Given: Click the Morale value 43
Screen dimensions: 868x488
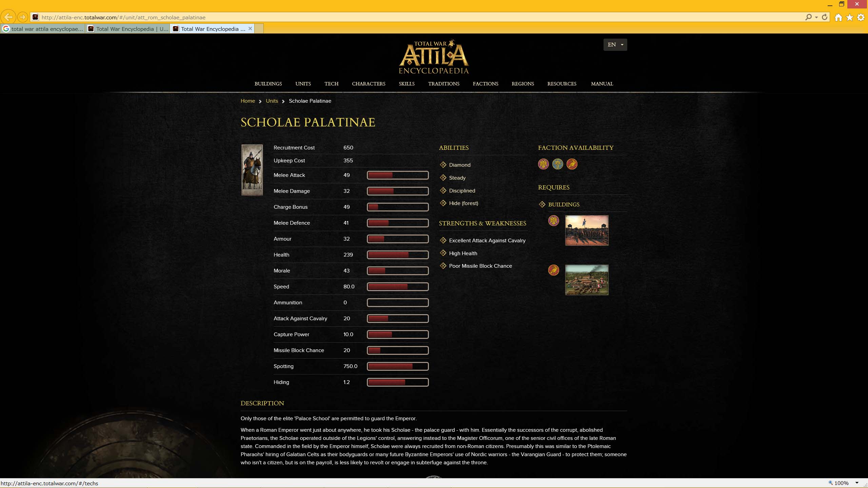Looking at the screenshot, I should 346,271.
